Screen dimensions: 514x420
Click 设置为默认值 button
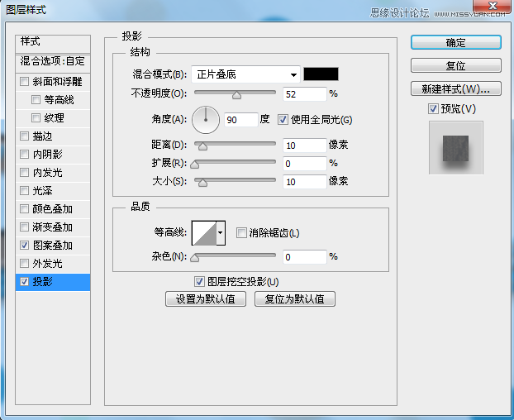[x=206, y=299]
